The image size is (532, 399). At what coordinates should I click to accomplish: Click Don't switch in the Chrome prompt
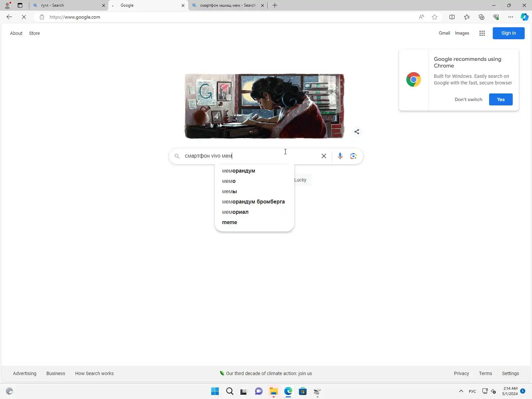(x=468, y=99)
